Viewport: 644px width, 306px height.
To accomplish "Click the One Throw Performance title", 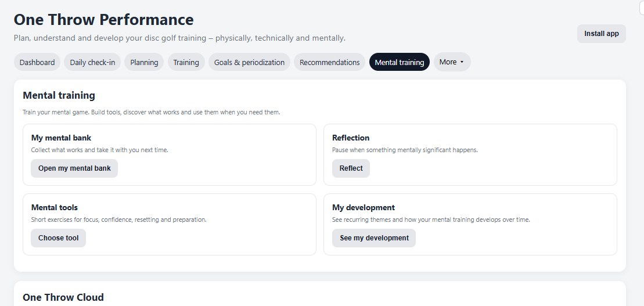I will 103,20.
